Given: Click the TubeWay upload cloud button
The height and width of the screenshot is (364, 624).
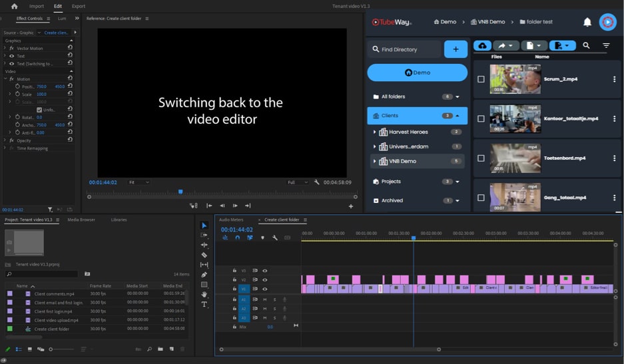Looking at the screenshot, I should click(x=482, y=46).
